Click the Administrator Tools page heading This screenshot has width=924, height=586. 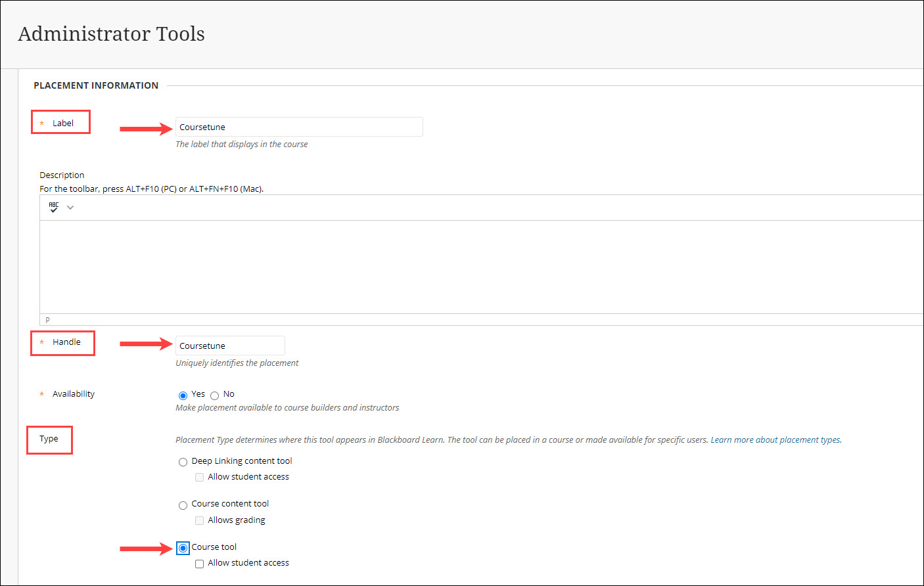111,34
